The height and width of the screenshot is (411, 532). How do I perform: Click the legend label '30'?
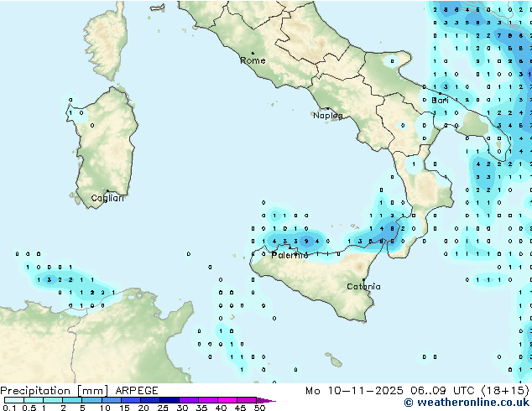coord(182,408)
